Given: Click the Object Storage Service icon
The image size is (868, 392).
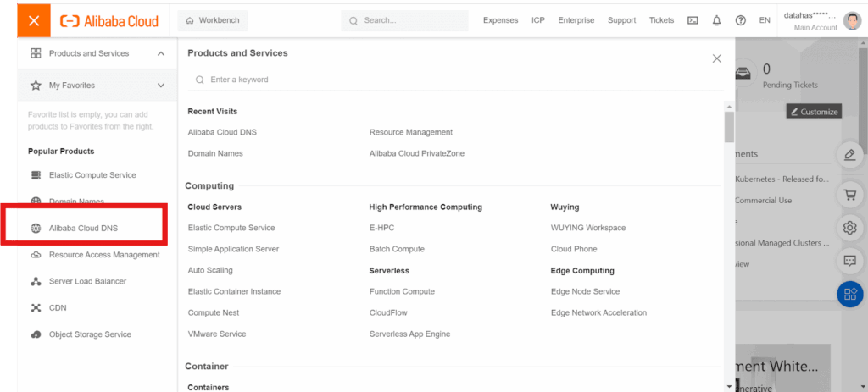Looking at the screenshot, I should click(x=36, y=334).
